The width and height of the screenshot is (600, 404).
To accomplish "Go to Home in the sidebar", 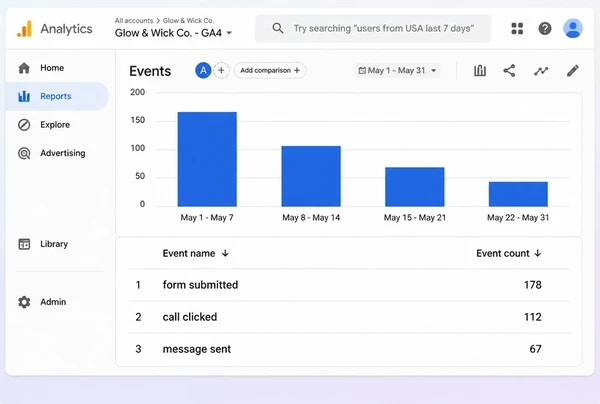I will click(57, 68).
